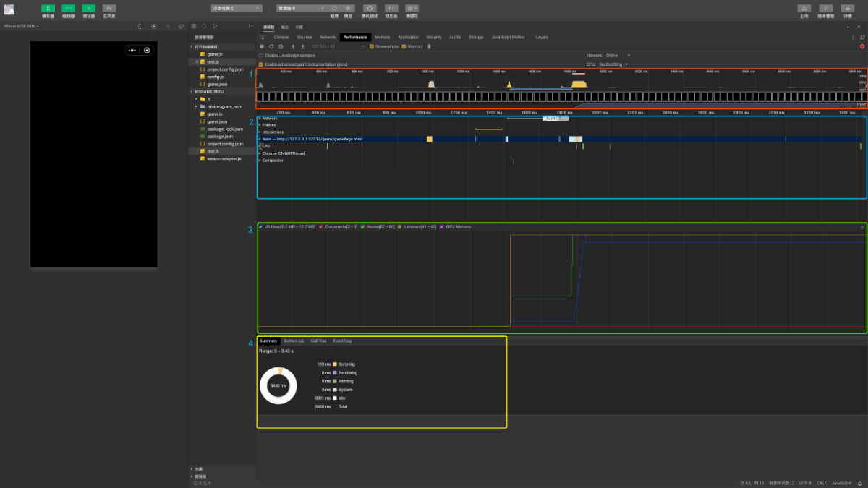Open the Call Tree tab
Screen dimensions: 868x488
(x=318, y=341)
